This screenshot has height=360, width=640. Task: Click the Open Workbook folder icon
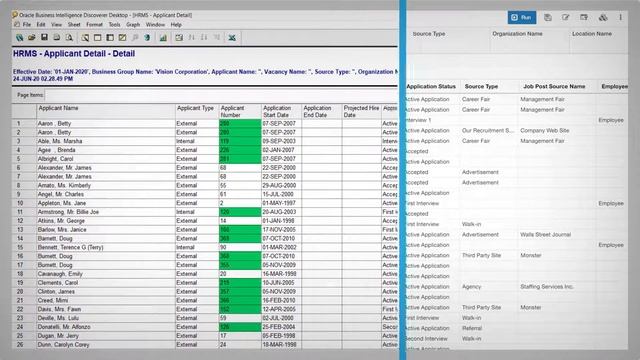pyautogui.click(x=31, y=38)
